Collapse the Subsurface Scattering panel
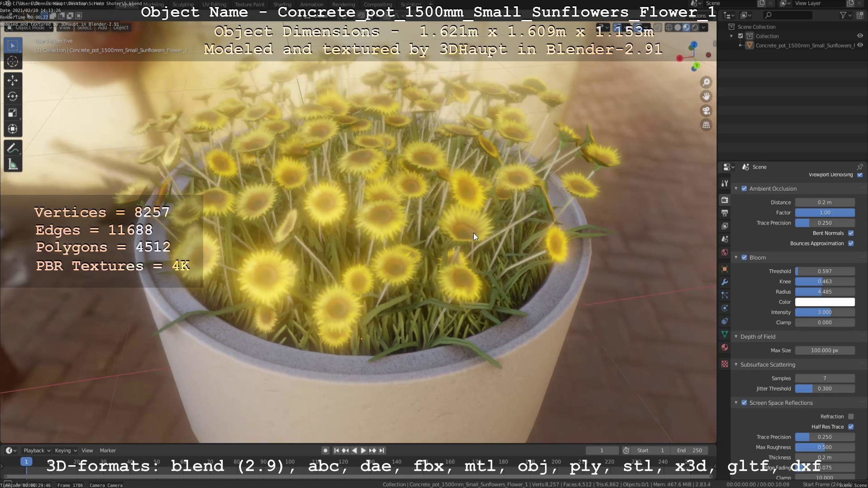Image resolution: width=868 pixels, height=488 pixels. (x=736, y=364)
